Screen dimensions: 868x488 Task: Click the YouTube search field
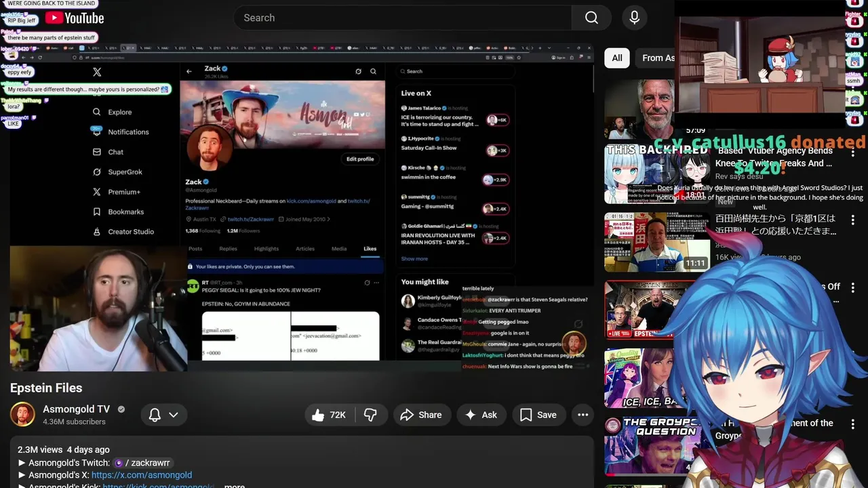(x=402, y=18)
